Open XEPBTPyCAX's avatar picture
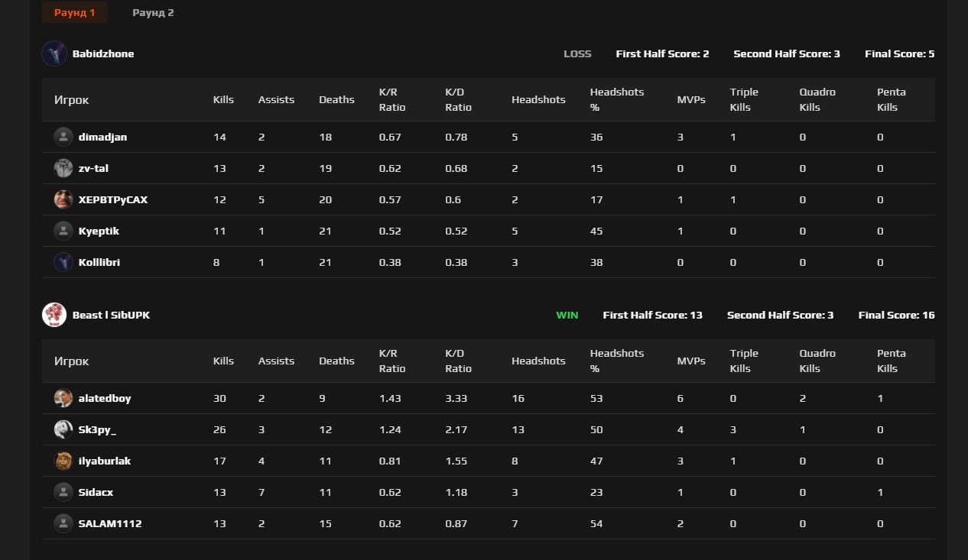The image size is (968, 560). [x=63, y=200]
